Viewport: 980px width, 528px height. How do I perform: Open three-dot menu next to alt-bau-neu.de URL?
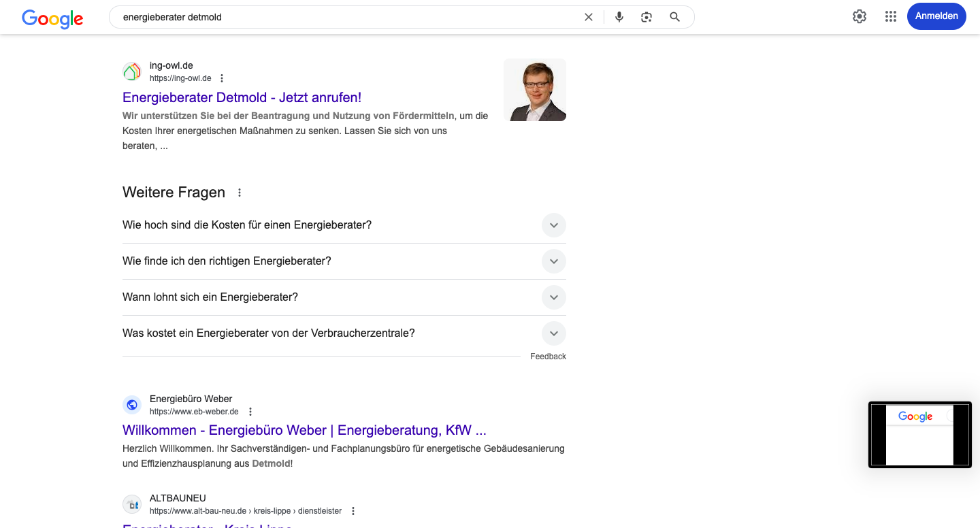[x=353, y=511]
